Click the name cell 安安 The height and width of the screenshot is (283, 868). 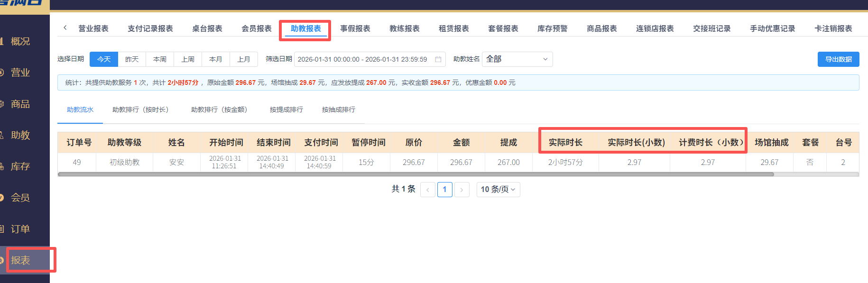(x=176, y=162)
